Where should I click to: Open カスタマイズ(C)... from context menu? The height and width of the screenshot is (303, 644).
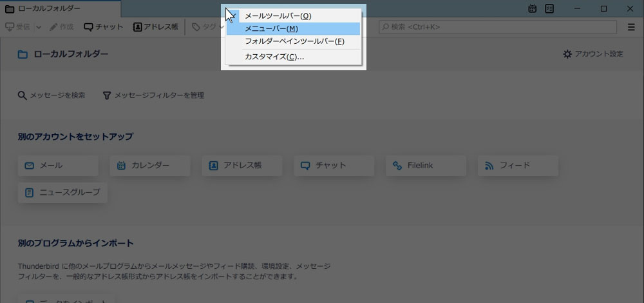tap(293, 57)
